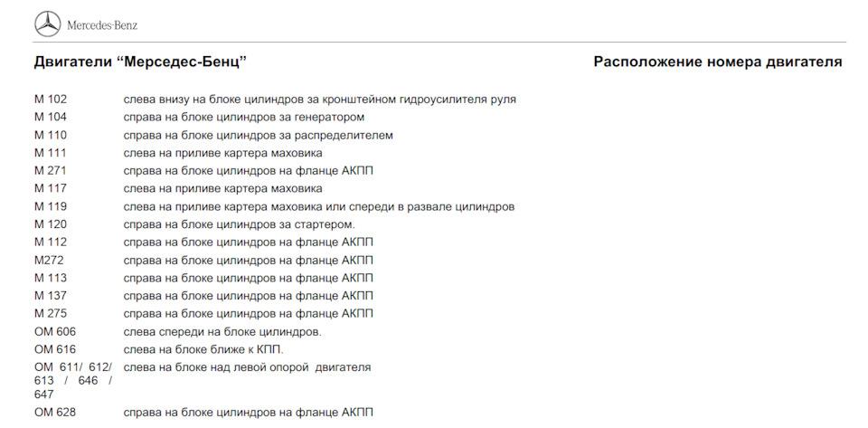Select the M 111 engine code

(x=51, y=153)
